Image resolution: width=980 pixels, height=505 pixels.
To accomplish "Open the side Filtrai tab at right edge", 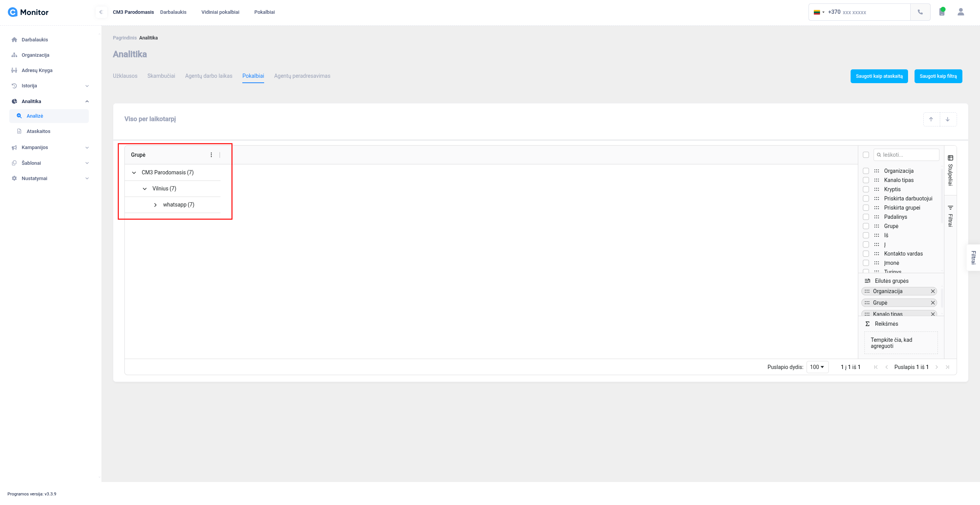I will coord(973,257).
